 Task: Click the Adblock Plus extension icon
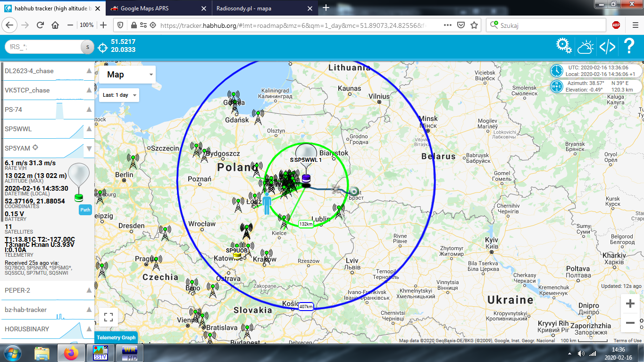616,25
